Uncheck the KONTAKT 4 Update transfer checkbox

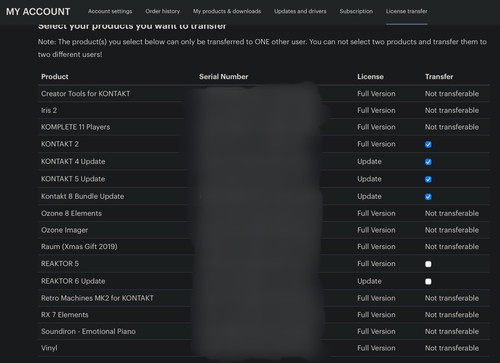click(x=428, y=162)
